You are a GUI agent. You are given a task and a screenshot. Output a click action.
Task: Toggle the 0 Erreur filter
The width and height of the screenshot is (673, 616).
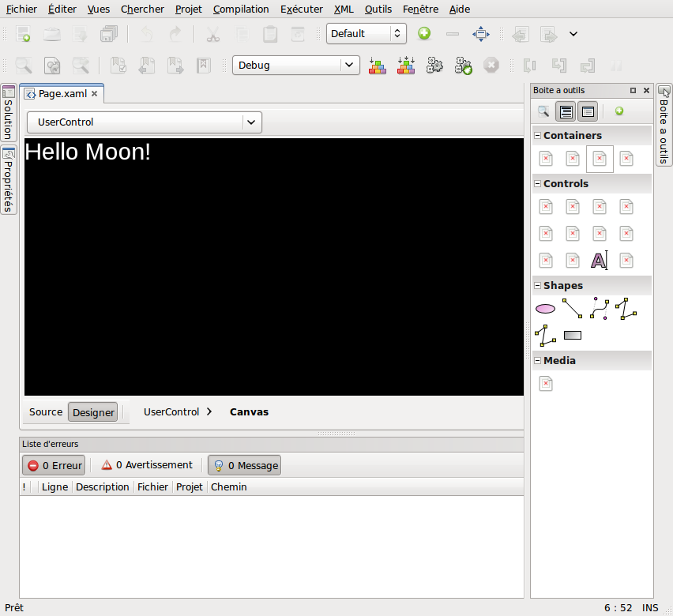pyautogui.click(x=54, y=465)
